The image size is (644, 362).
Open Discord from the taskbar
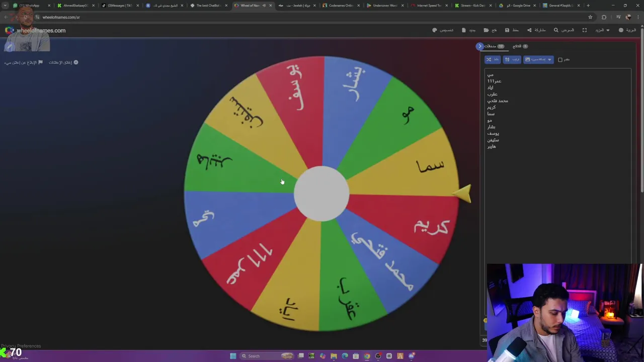[x=412, y=356]
